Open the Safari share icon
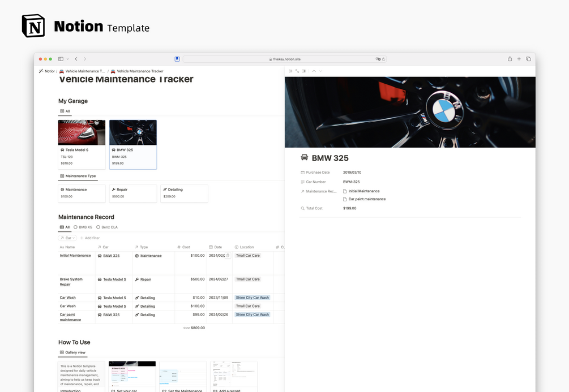The image size is (569, 392). (x=510, y=59)
